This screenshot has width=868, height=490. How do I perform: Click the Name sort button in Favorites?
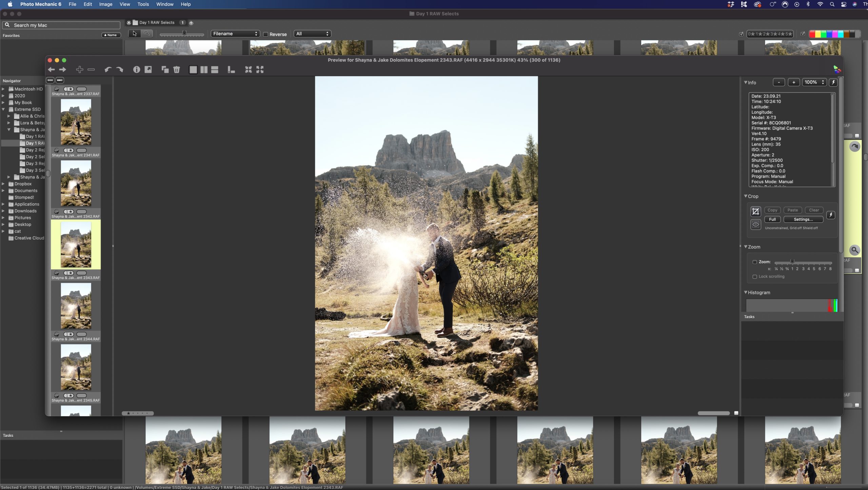tap(111, 35)
